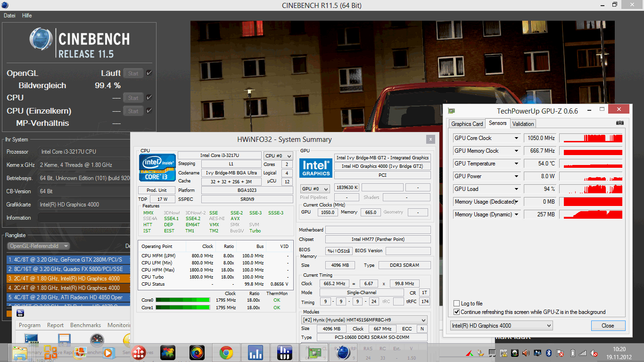Switch to the blue bar-chart app in taskbar

click(x=256, y=353)
